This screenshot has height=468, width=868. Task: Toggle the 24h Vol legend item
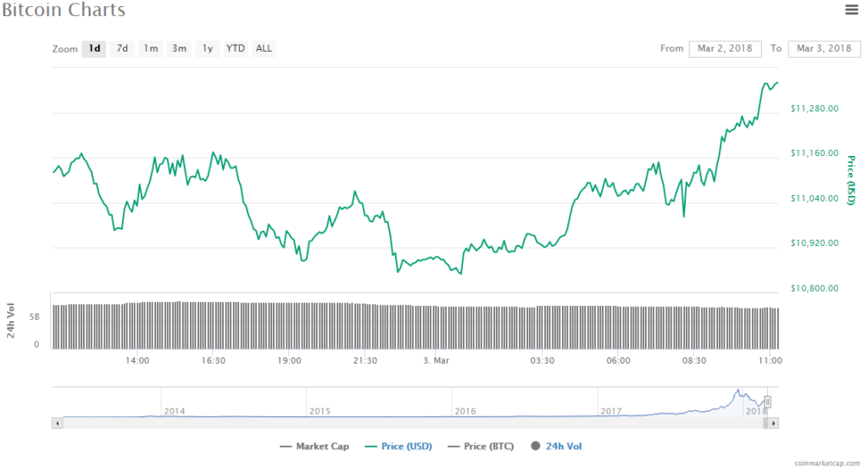(556, 446)
